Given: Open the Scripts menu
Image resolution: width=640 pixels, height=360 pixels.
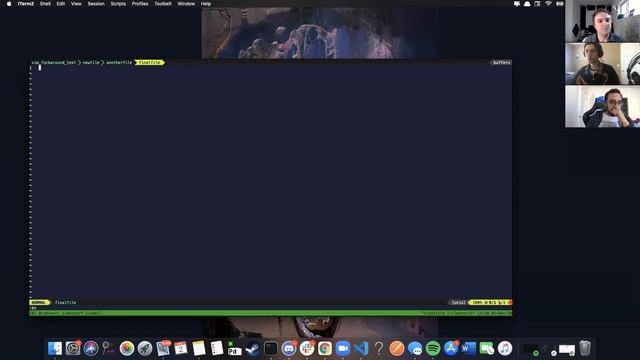Looking at the screenshot, I should 118,4.
